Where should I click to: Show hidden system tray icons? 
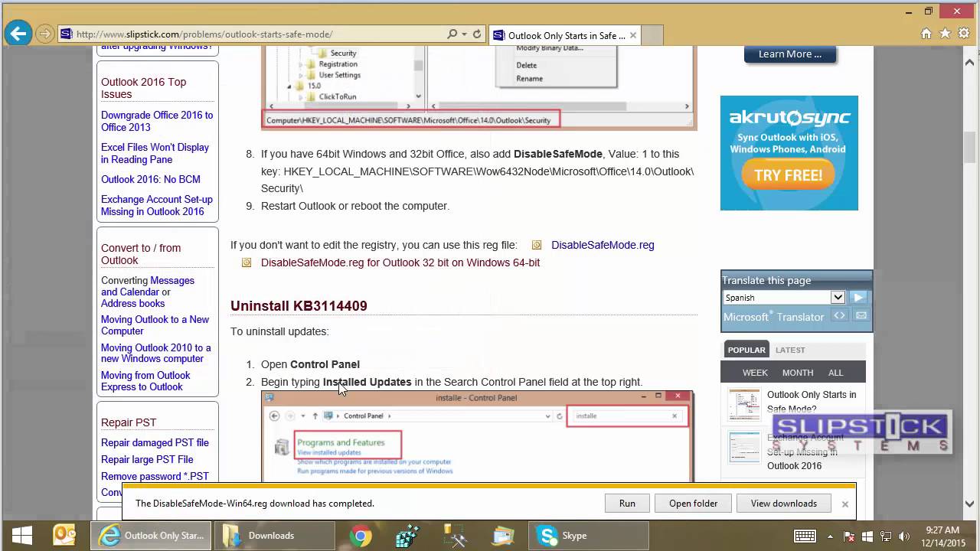830,536
